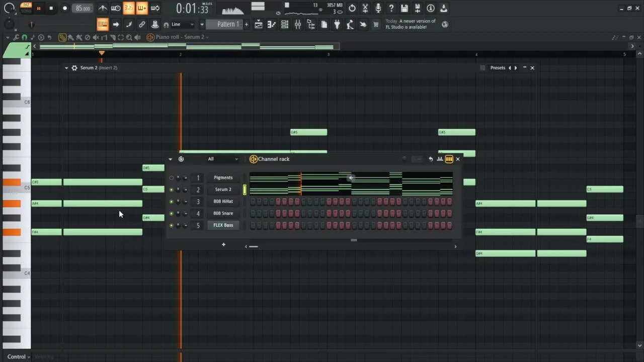Click the piano roll wrench tool icon
The image size is (644, 362).
16,37
